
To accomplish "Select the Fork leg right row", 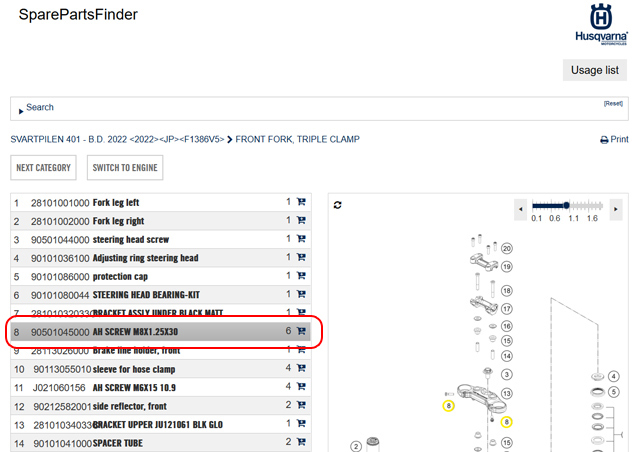I will coord(150,221).
